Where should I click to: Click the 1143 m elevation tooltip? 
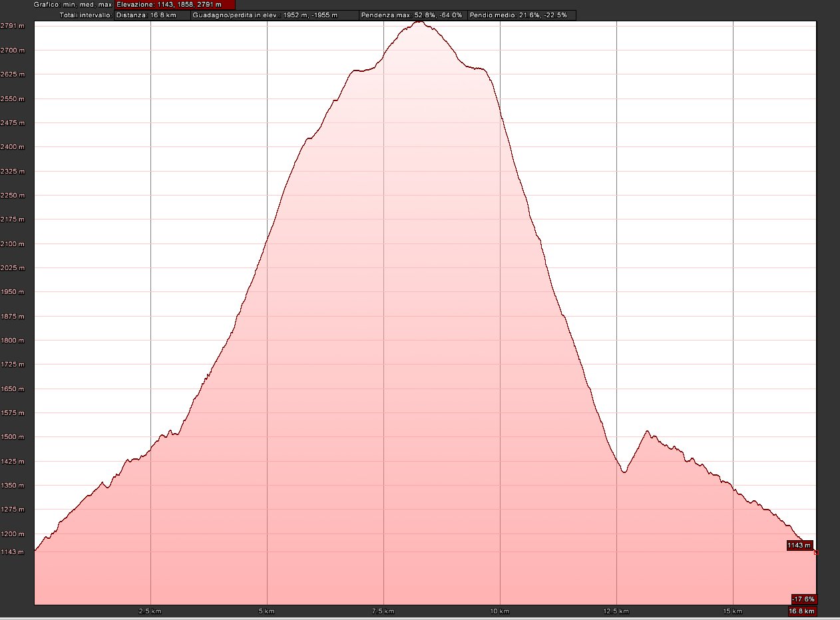point(799,545)
